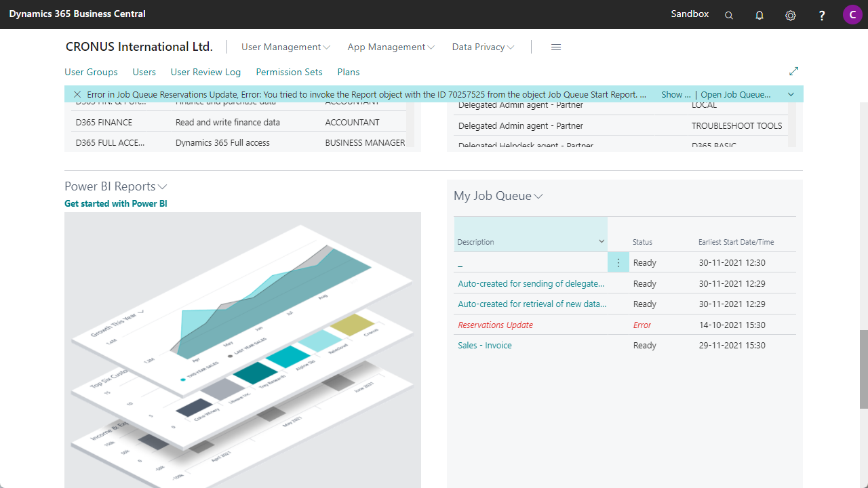Open the Settings gear icon

click(791, 15)
